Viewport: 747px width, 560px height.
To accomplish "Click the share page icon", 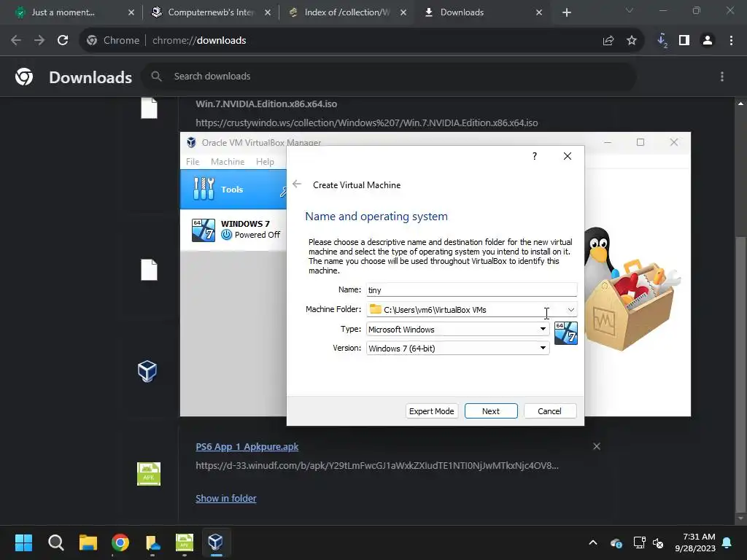I will [608, 41].
